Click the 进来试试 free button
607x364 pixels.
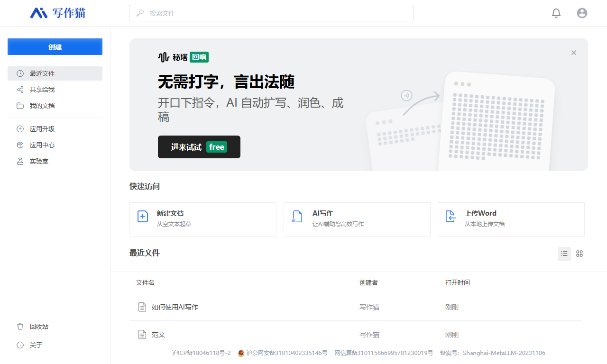[x=199, y=147]
